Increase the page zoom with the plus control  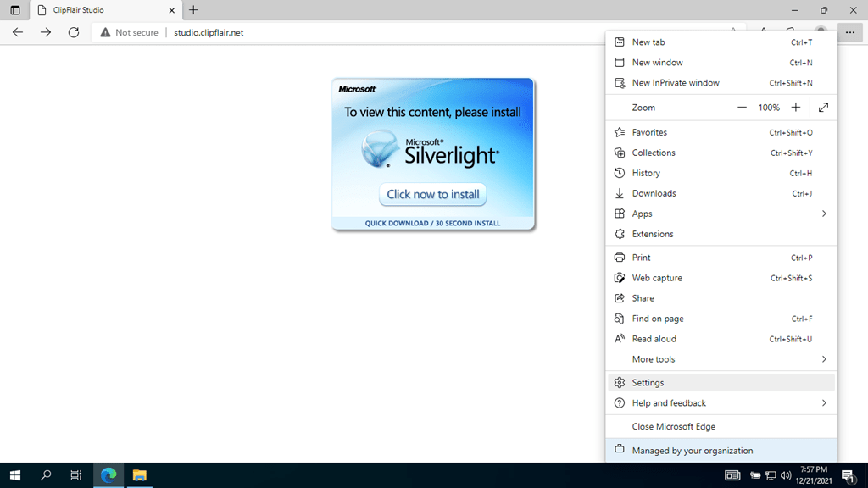795,107
